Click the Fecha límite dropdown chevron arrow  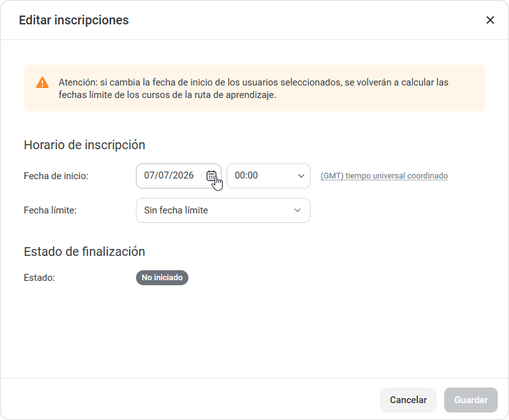pos(298,210)
